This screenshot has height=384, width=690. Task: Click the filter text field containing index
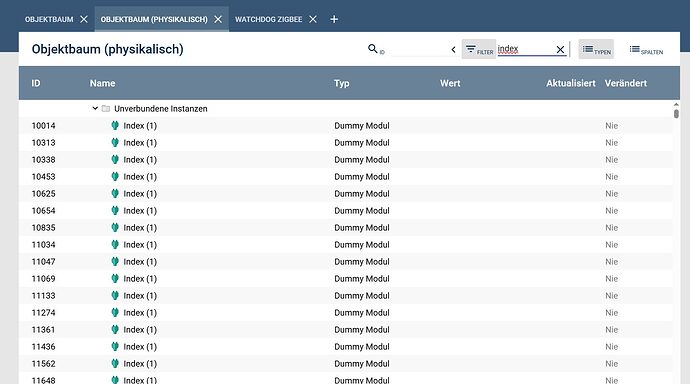[525, 49]
